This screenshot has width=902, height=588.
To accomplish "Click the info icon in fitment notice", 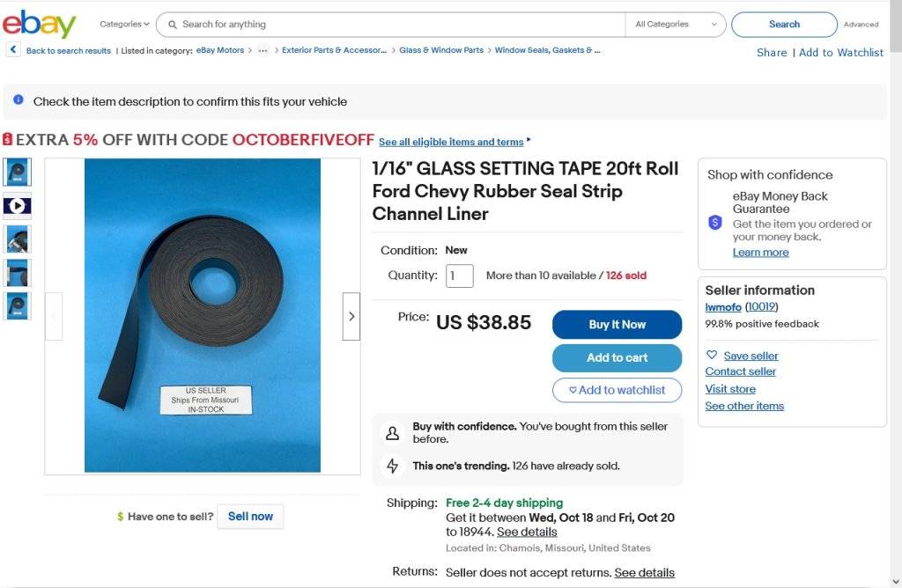I will pyautogui.click(x=18, y=100).
